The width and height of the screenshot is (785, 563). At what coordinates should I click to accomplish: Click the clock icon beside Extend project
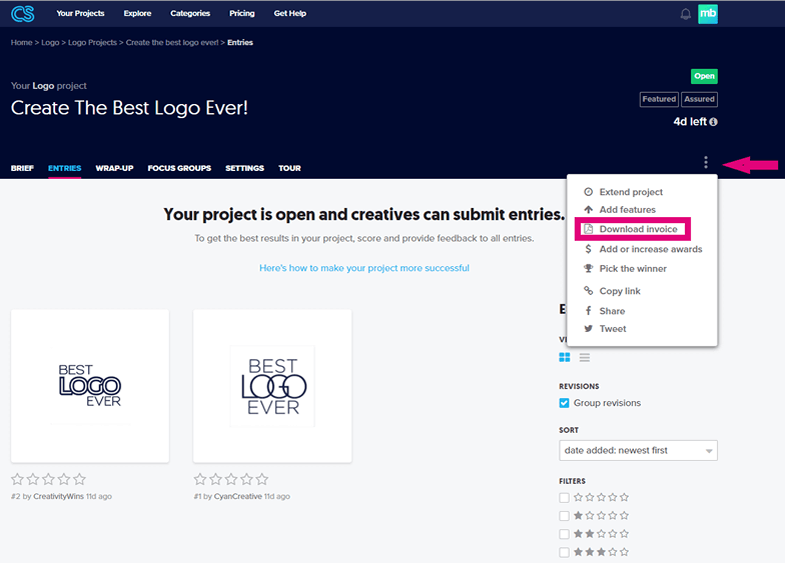coord(588,192)
